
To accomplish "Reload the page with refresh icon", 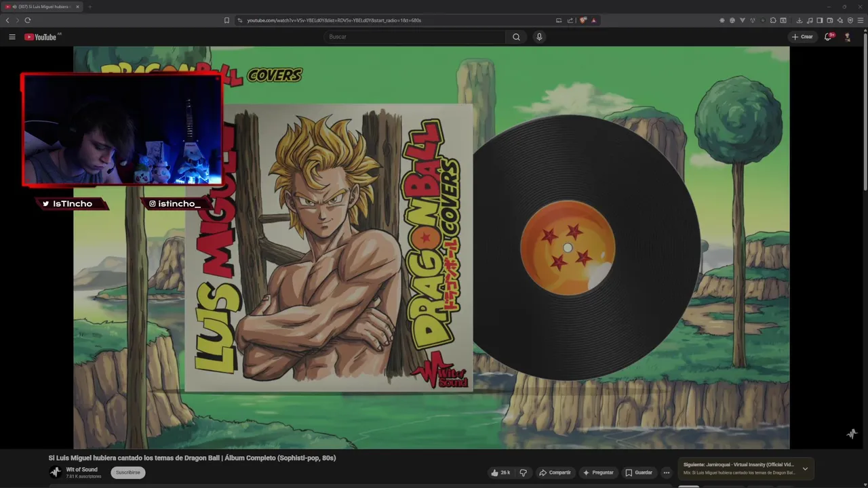I will [x=28, y=20].
